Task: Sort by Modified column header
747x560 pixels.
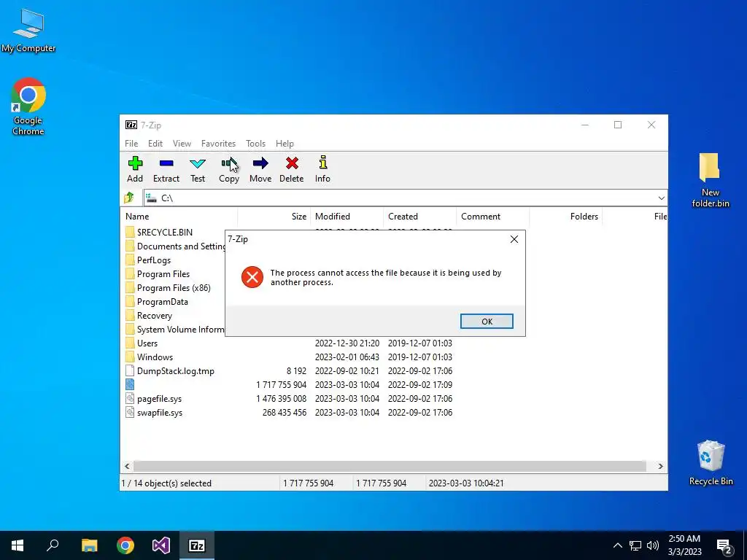Action: pyautogui.click(x=347, y=216)
